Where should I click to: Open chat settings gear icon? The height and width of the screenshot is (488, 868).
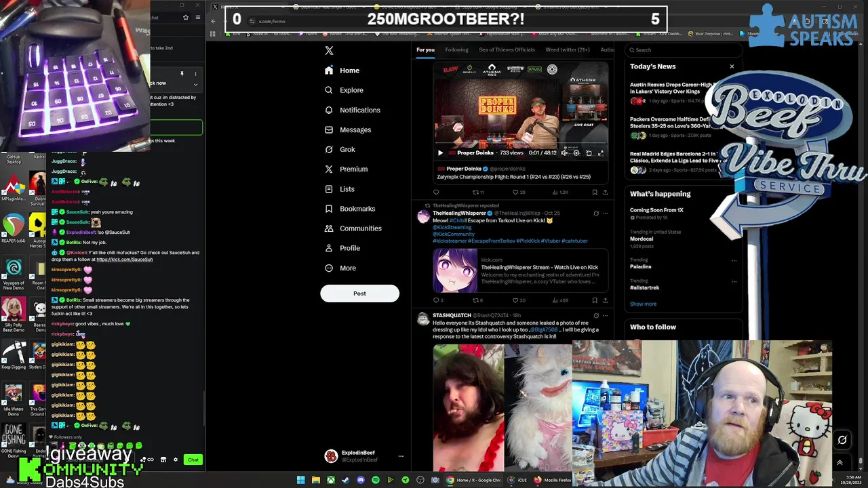[176, 460]
